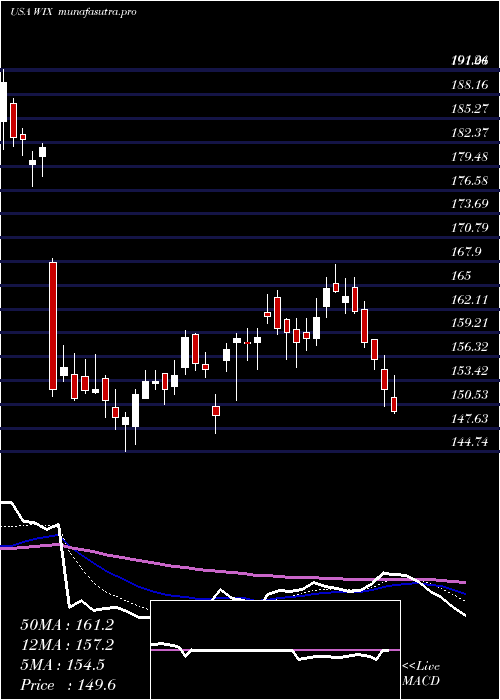Click the '5MA : 154.5' value

62,665
